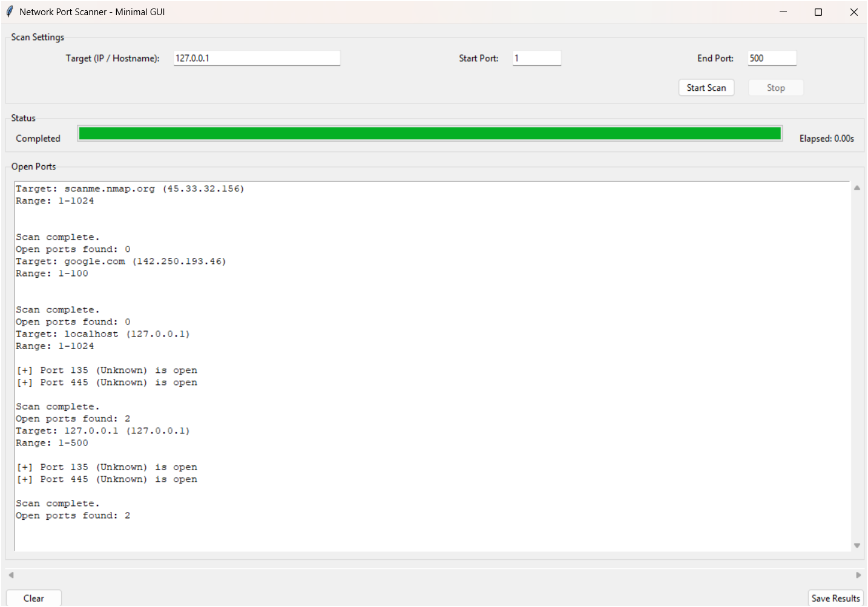
Task: Click the "Target (IP / Hostname):" label
Action: pos(113,58)
